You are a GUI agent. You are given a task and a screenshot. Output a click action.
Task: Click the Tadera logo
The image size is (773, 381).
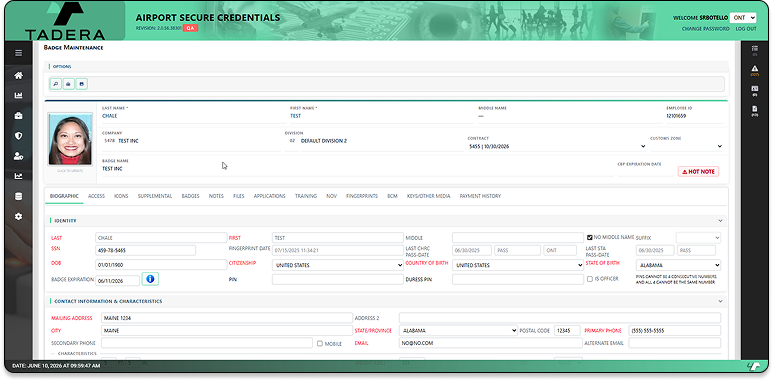(65, 21)
